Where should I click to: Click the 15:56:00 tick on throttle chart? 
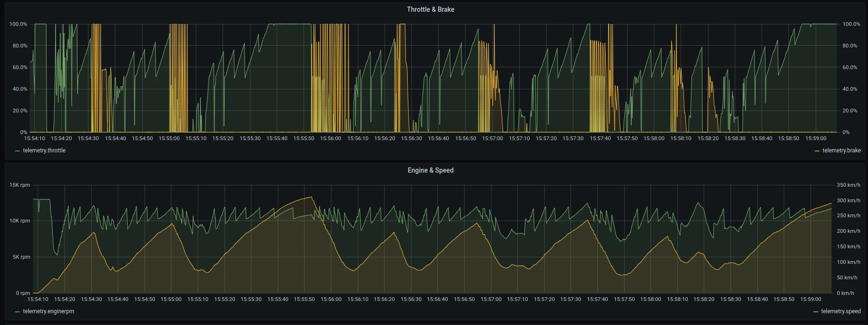(x=330, y=138)
